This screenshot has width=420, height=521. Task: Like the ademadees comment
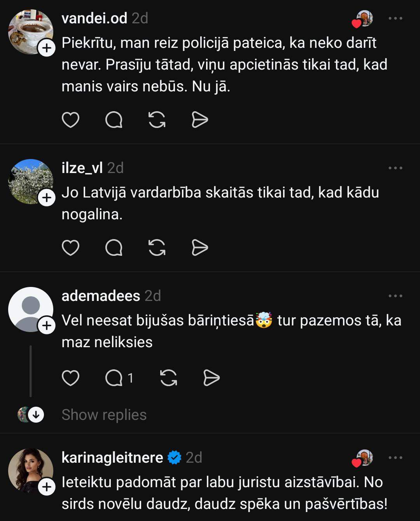click(x=70, y=378)
